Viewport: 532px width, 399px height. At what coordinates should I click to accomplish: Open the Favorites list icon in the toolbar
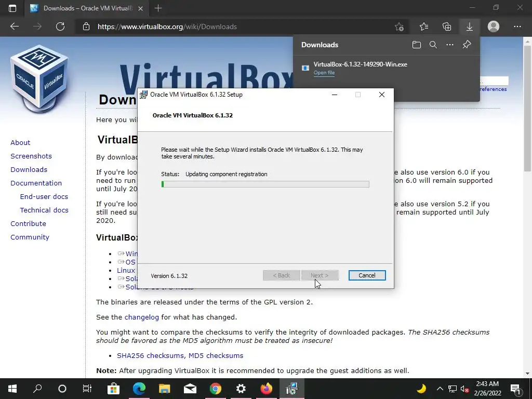pyautogui.click(x=424, y=26)
